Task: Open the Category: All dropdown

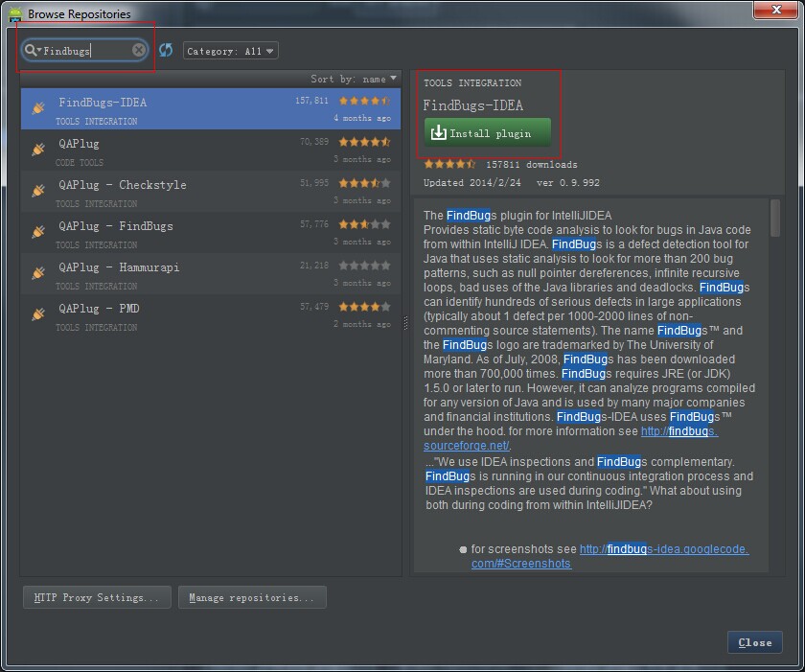Action: (231, 51)
